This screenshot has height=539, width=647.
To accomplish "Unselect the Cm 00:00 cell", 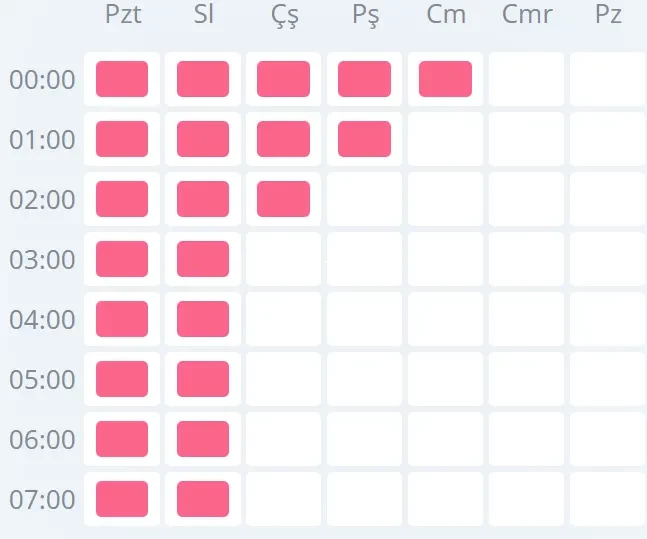I will tap(445, 79).
